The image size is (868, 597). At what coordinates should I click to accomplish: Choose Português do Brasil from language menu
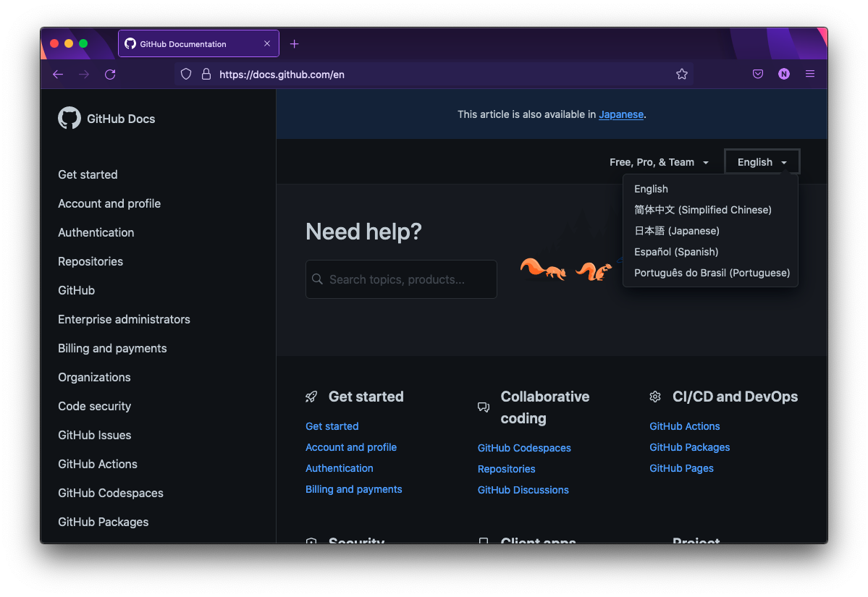(x=712, y=273)
